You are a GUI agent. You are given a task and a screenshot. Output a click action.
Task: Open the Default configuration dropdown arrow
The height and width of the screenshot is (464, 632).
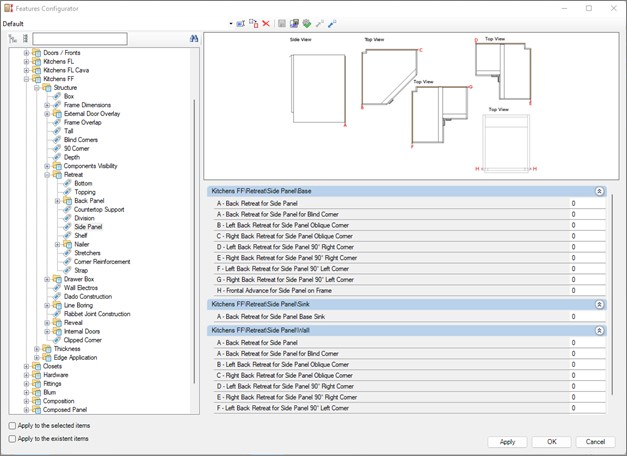click(x=230, y=23)
